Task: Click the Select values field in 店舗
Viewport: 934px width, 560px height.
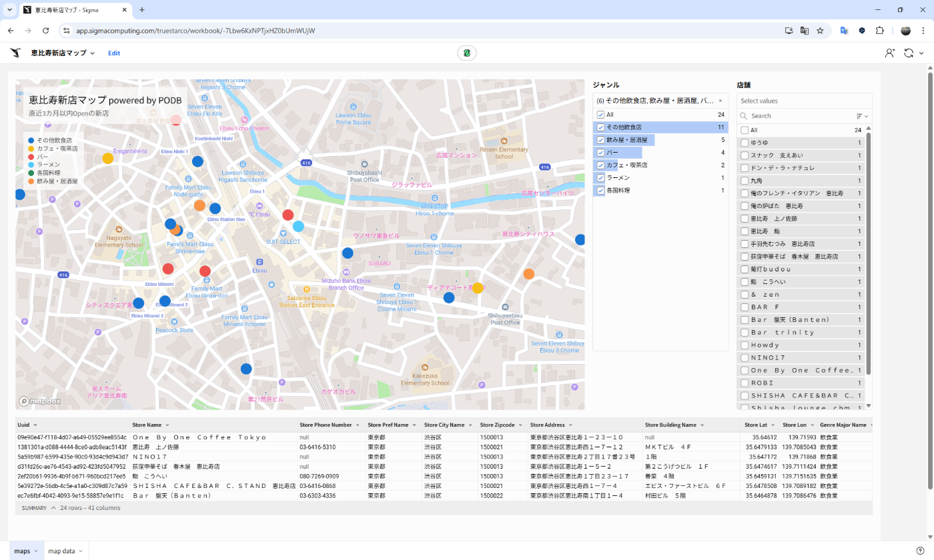Action: coord(804,101)
